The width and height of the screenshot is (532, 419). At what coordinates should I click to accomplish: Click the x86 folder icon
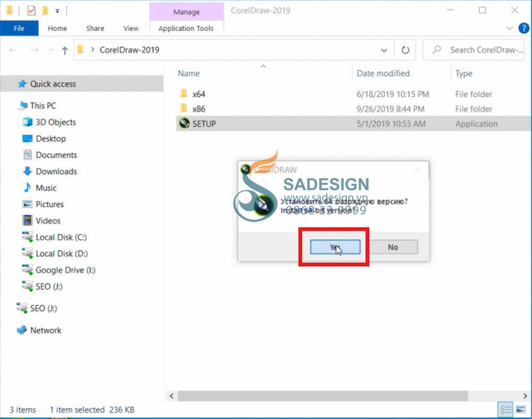coord(184,108)
